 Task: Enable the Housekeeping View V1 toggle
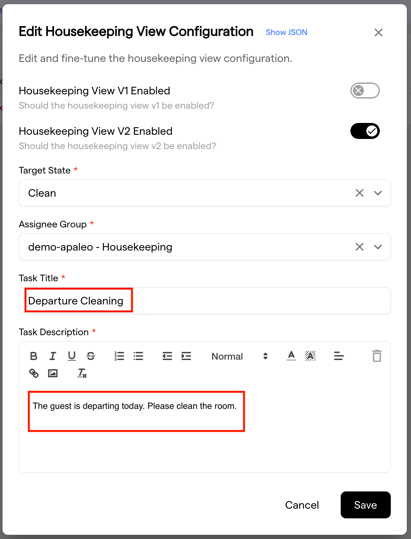(x=365, y=91)
